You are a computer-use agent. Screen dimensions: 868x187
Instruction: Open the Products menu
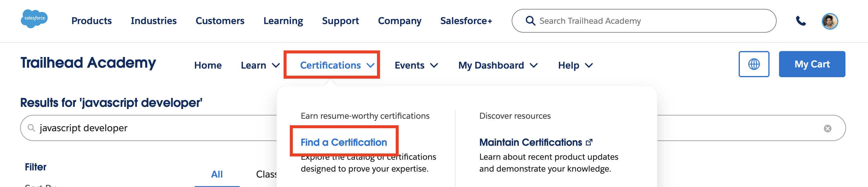(x=91, y=21)
